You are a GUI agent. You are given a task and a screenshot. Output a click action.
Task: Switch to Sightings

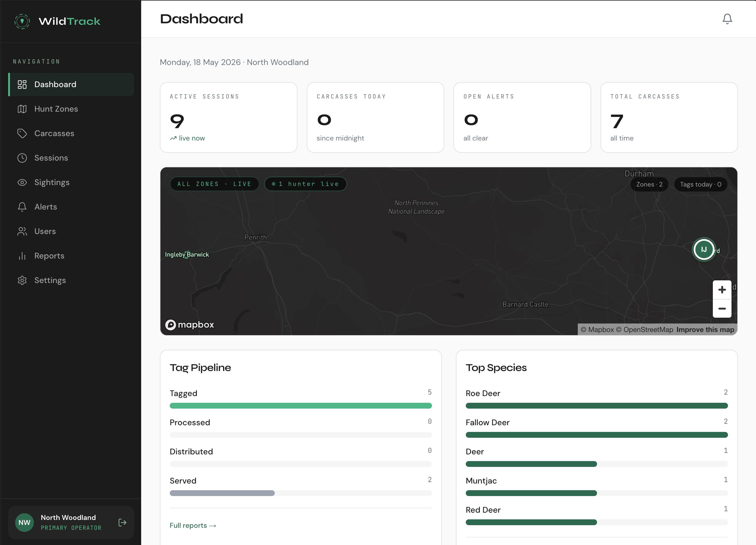point(71,182)
